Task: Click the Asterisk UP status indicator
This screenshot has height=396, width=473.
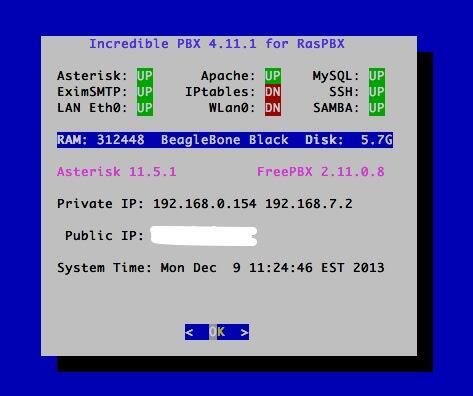Action: pyautogui.click(x=145, y=76)
